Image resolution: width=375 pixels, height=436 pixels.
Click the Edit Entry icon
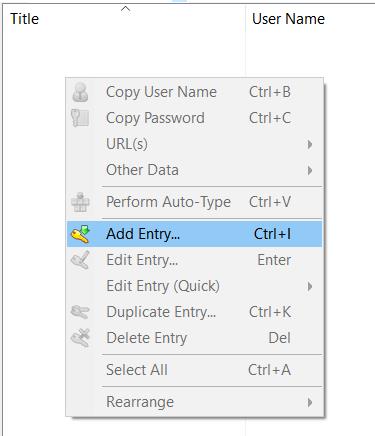pyautogui.click(x=80, y=260)
